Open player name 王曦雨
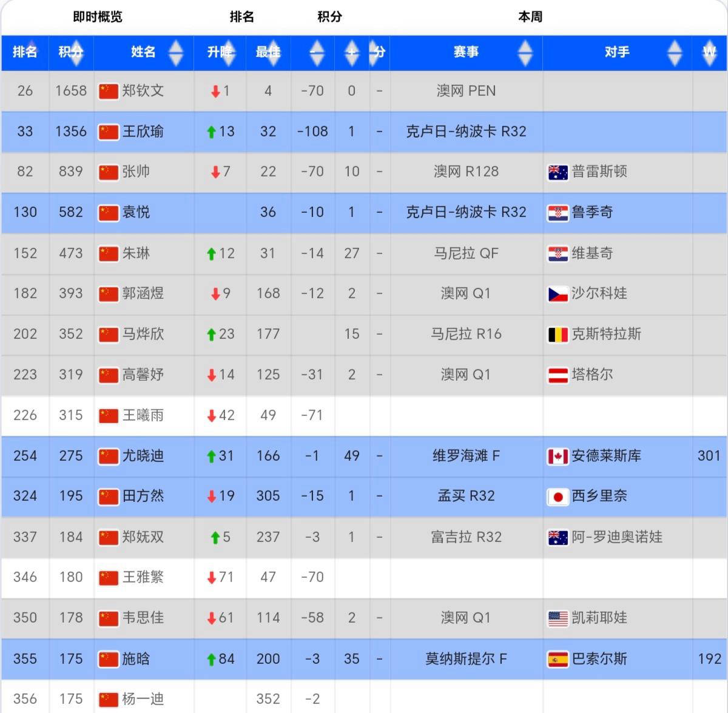This screenshot has width=728, height=713. click(143, 415)
